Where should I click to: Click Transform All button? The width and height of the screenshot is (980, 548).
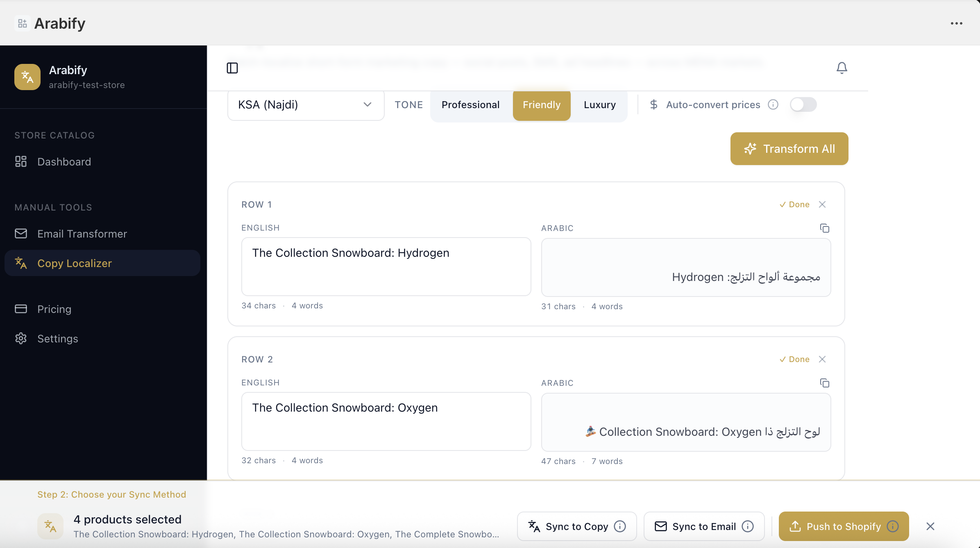point(789,149)
